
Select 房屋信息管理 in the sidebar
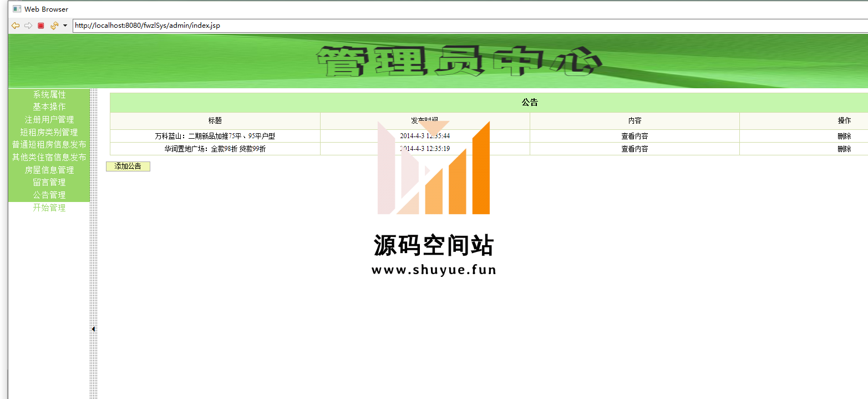pyautogui.click(x=49, y=170)
